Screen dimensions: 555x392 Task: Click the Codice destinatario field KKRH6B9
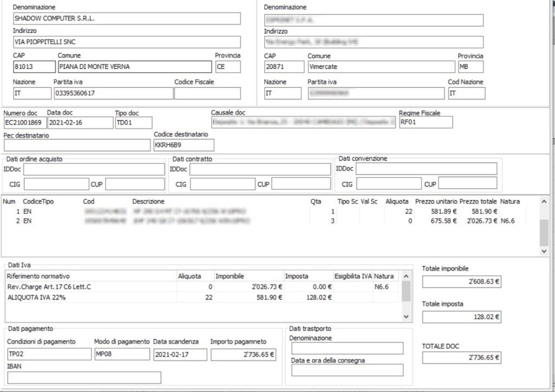coord(184,145)
